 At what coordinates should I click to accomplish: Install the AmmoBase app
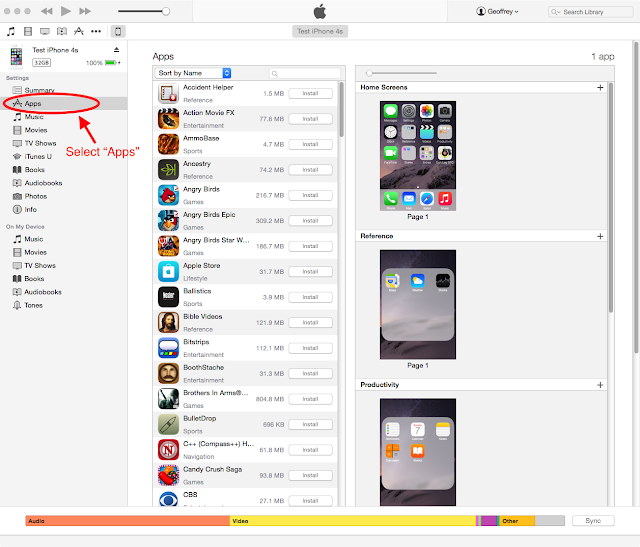tap(310, 144)
